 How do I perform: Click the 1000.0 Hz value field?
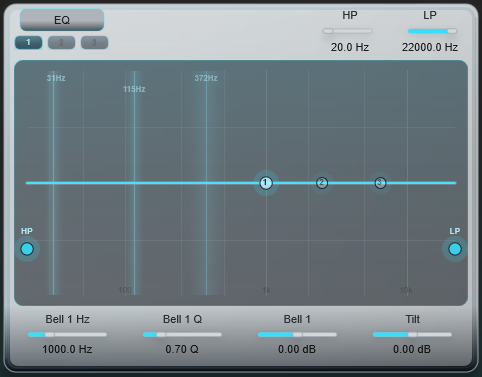(67, 349)
